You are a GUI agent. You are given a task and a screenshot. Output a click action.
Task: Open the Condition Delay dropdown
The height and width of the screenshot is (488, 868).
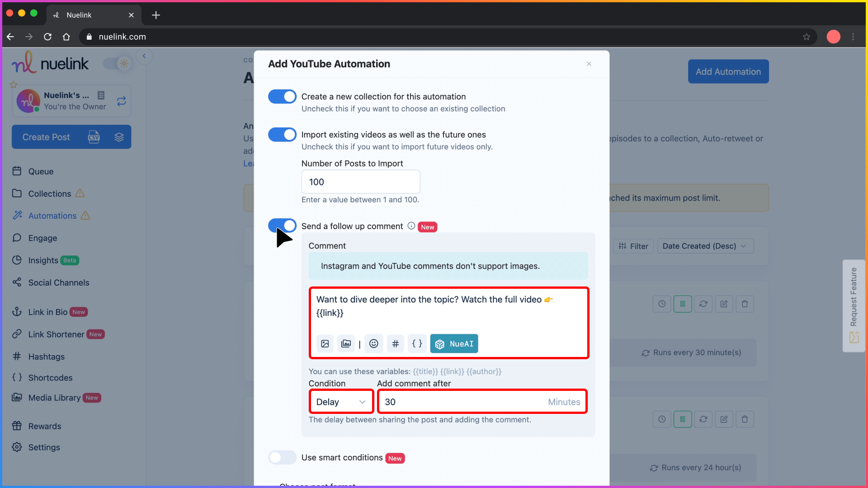341,402
